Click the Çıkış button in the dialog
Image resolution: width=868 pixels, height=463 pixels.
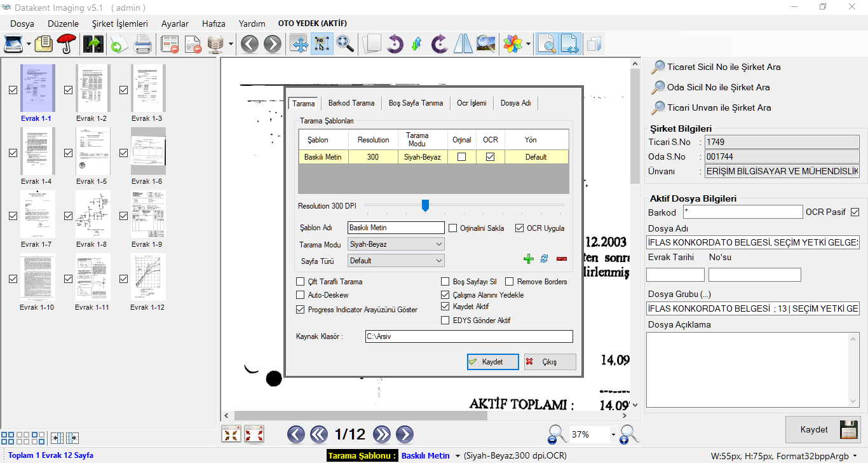pos(550,362)
